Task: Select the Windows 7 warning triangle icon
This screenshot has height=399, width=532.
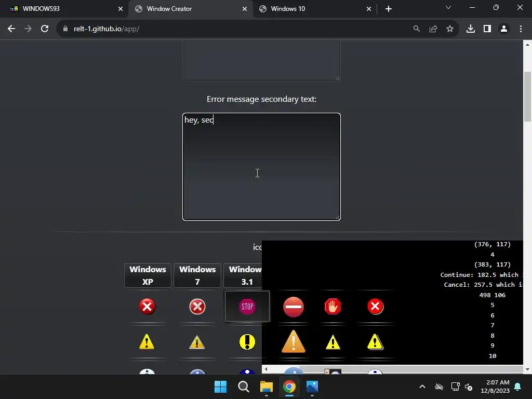Action: 197,342
